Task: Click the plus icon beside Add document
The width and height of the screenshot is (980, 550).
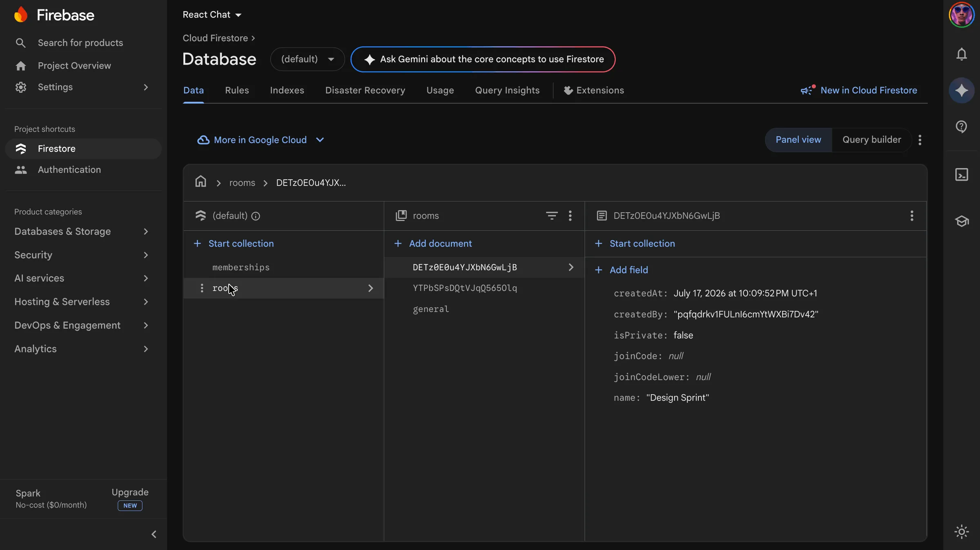Action: tap(398, 244)
